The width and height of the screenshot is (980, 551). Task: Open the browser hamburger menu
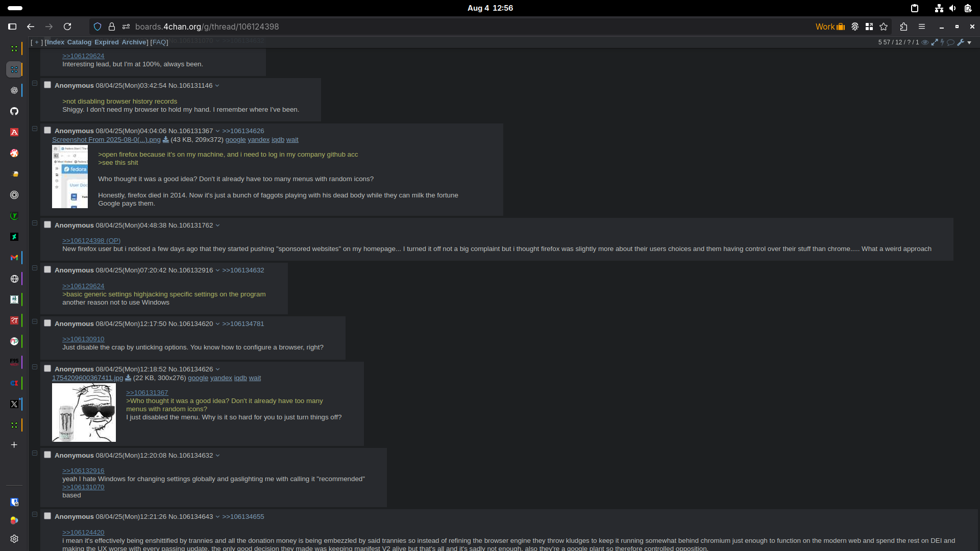click(x=922, y=27)
